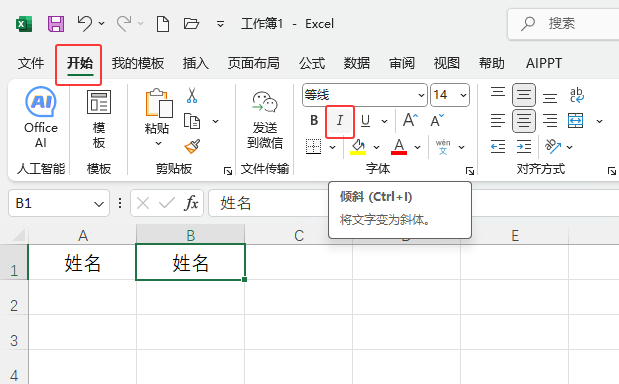Screen dimensions: 619x384
Task: Undo the last action
Action: pos(84,23)
